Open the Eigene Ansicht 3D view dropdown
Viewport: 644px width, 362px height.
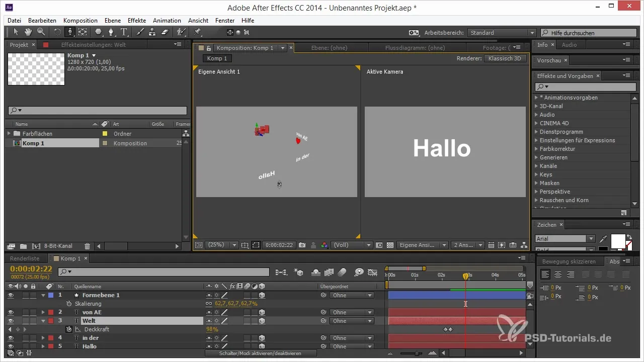pos(422,245)
